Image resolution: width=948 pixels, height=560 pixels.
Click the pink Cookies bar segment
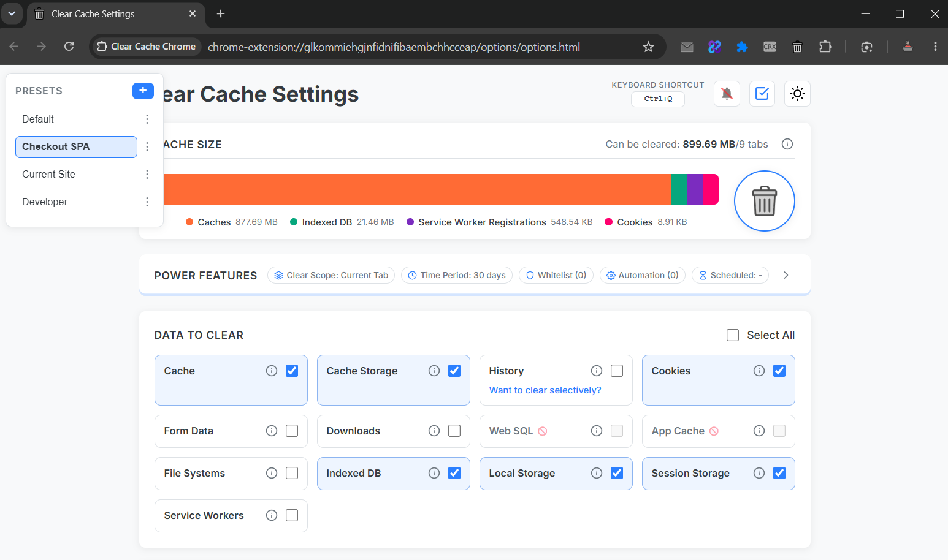click(x=711, y=189)
